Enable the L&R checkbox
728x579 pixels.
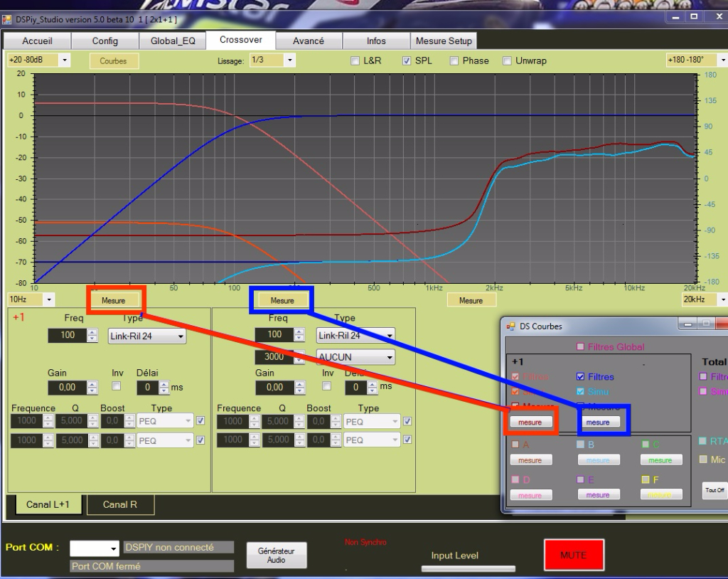coord(355,61)
